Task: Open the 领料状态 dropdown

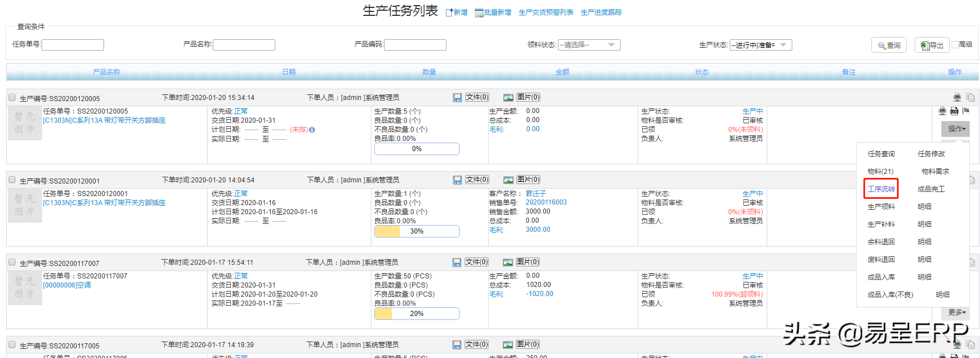Action: pyautogui.click(x=589, y=45)
